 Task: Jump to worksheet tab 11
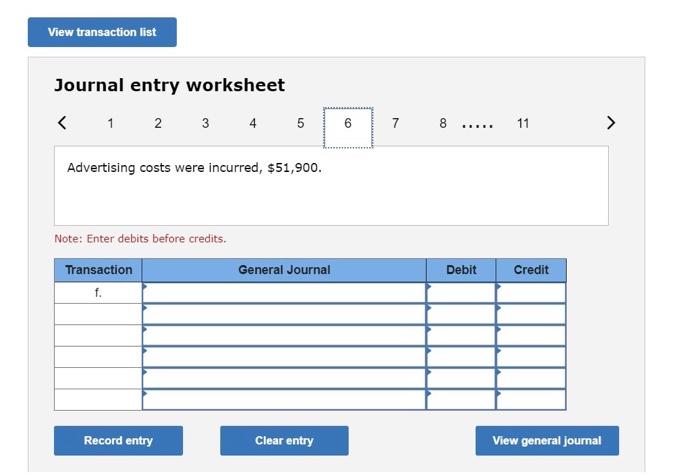pos(523,123)
